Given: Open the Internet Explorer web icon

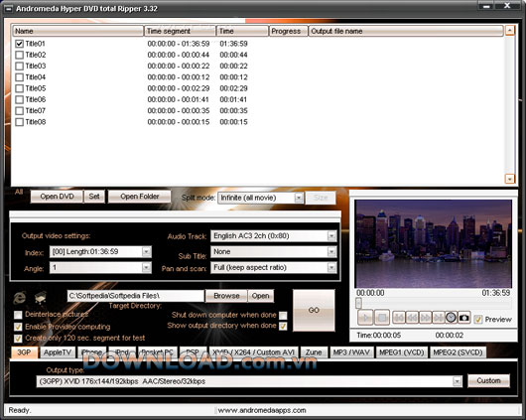Looking at the screenshot, I should point(20,298).
